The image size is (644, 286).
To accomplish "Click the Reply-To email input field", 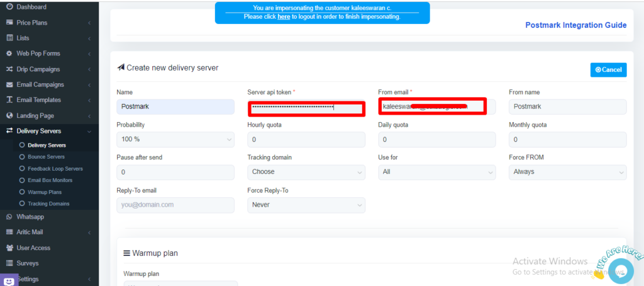I will pyautogui.click(x=175, y=205).
